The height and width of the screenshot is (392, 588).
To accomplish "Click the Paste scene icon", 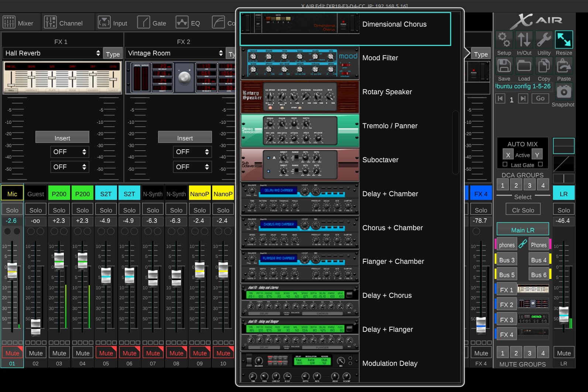I will (564, 66).
